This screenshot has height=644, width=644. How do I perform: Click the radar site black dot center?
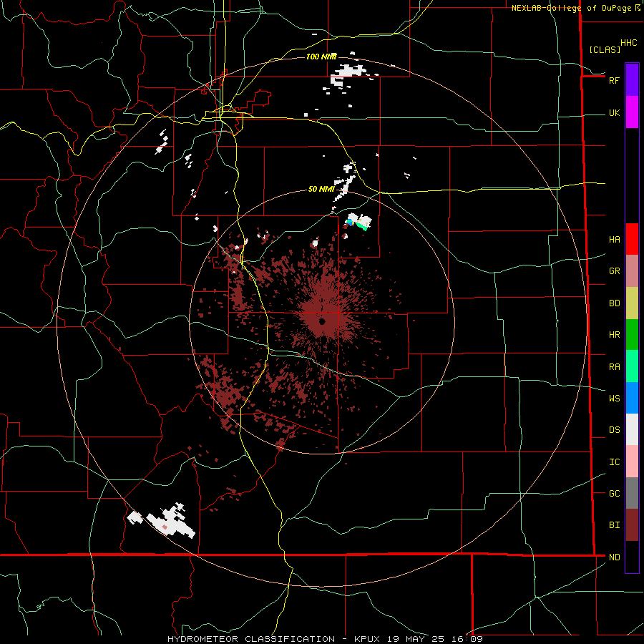(x=322, y=321)
